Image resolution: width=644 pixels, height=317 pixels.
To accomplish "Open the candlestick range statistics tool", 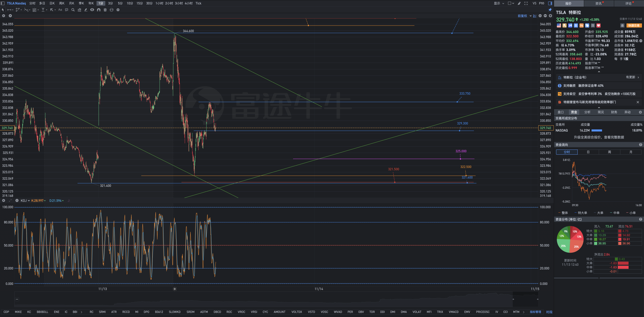I will [x=79, y=10].
